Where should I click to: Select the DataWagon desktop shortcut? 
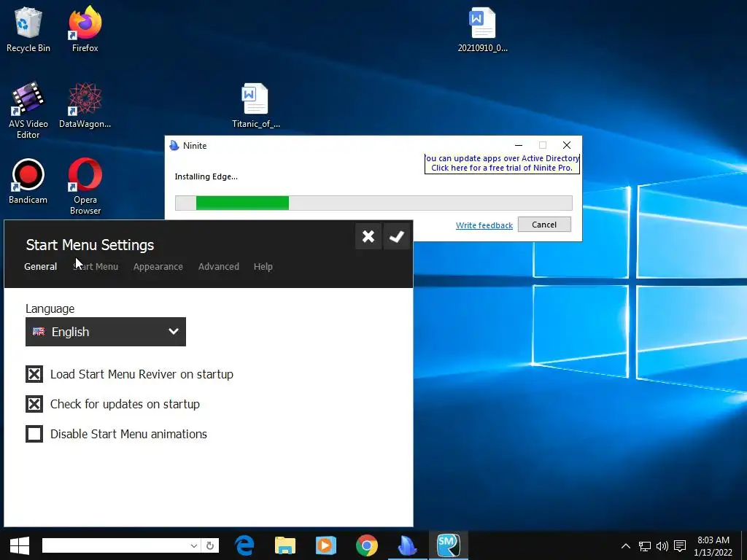(85, 106)
